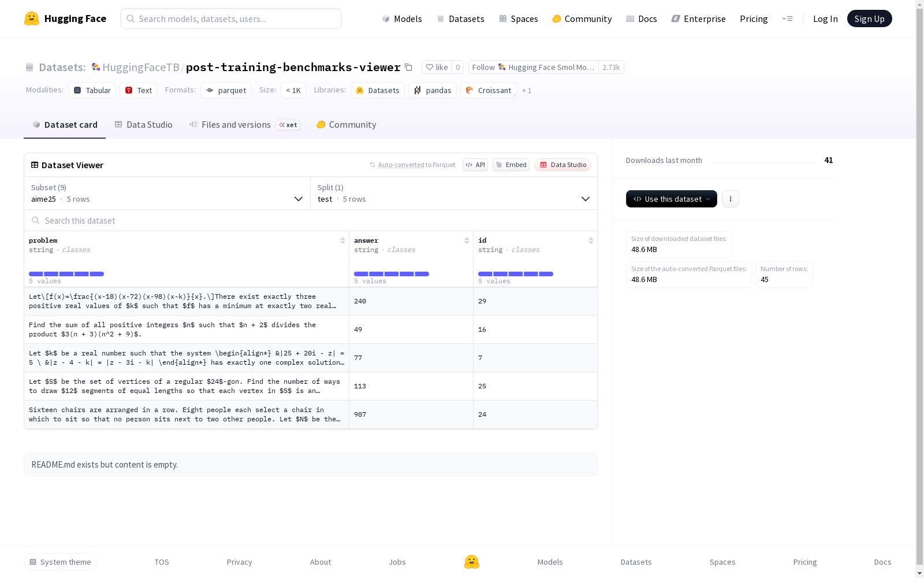Image resolution: width=924 pixels, height=578 pixels.
Task: Open Community in top navigation
Action: [582, 18]
